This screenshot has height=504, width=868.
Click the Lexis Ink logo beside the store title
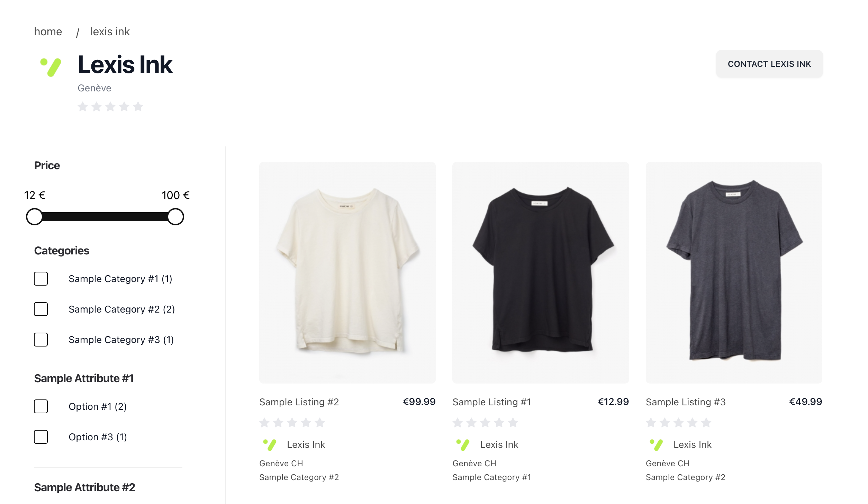[51, 67]
